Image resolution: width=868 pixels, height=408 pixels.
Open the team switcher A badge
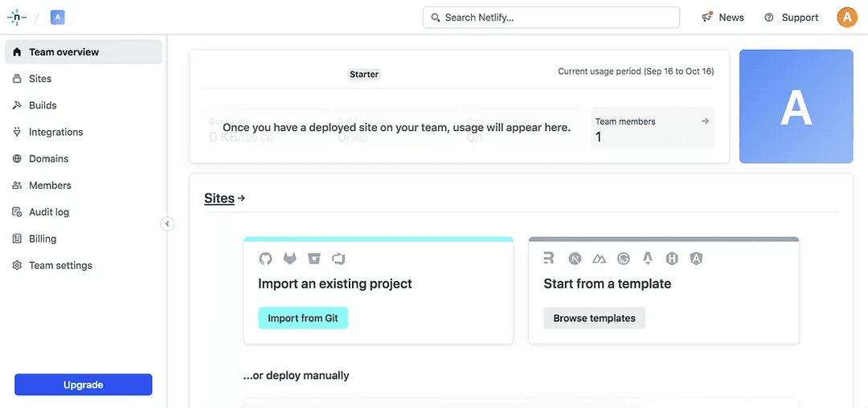[58, 18]
